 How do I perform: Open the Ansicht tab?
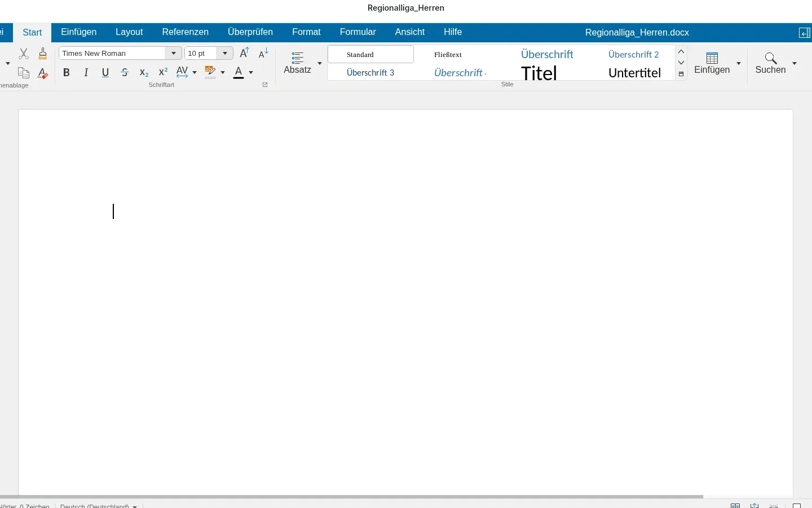click(410, 32)
